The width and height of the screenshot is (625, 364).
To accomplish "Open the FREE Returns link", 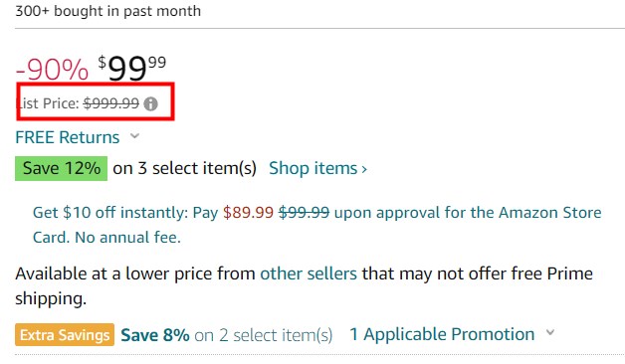I will (68, 137).
